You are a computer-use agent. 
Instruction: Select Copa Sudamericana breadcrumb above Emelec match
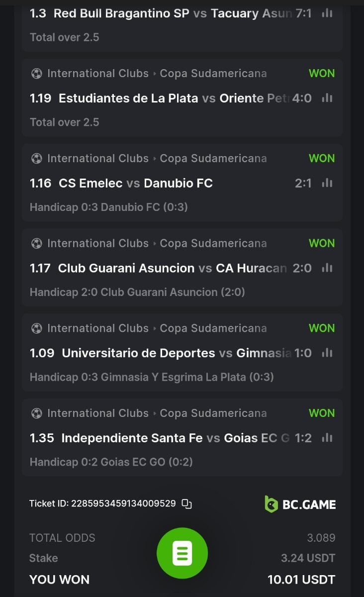[x=213, y=158]
